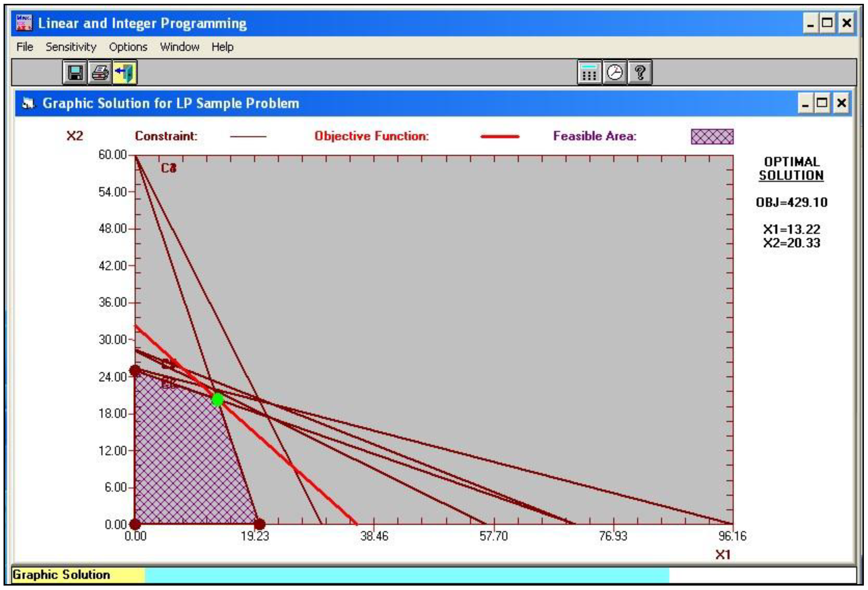This screenshot has width=868, height=590.
Task: Open the Window menu
Action: [179, 47]
